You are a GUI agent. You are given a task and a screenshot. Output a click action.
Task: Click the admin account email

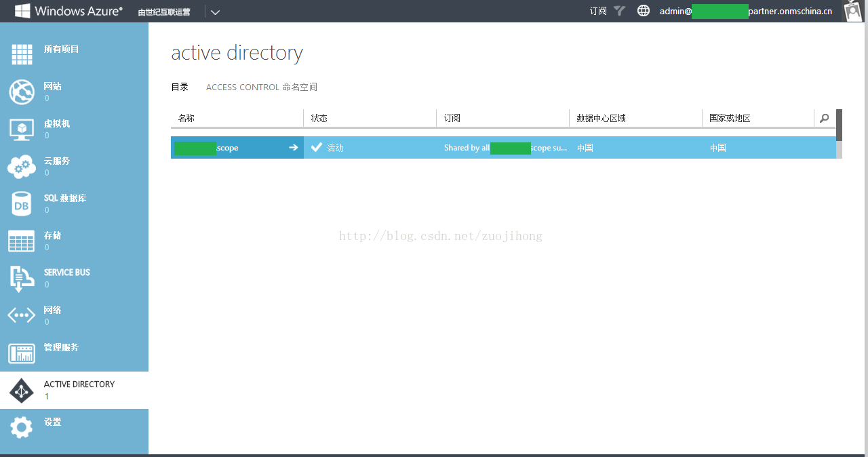tap(746, 11)
